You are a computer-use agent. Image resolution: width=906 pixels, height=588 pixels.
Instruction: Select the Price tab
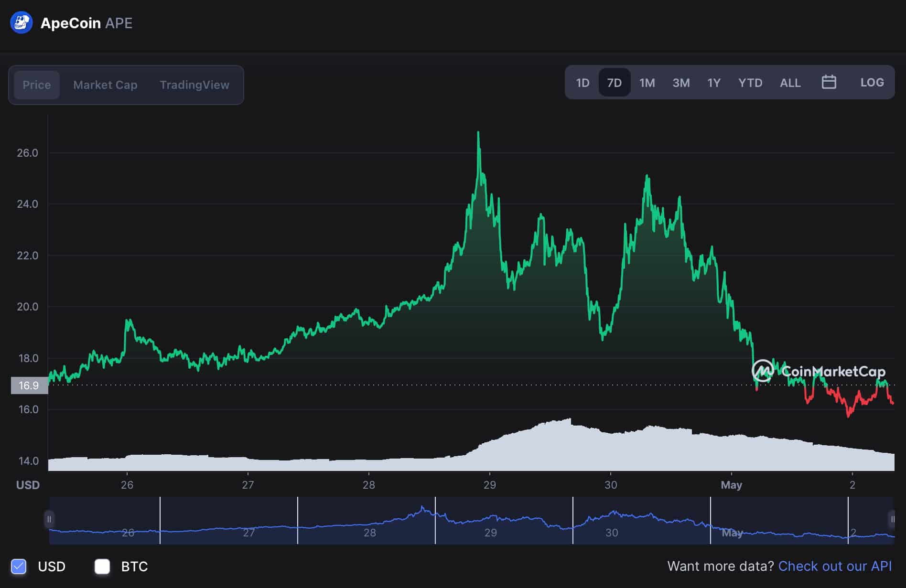tap(36, 85)
